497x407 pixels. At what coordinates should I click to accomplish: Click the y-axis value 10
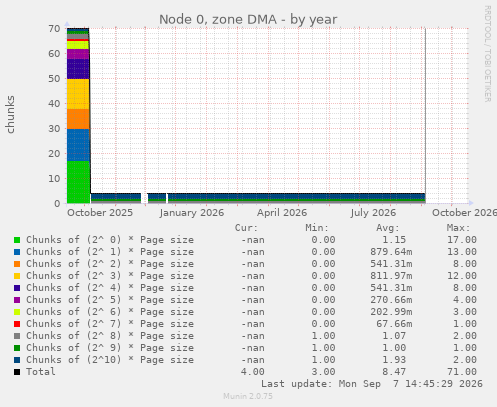pyautogui.click(x=54, y=179)
